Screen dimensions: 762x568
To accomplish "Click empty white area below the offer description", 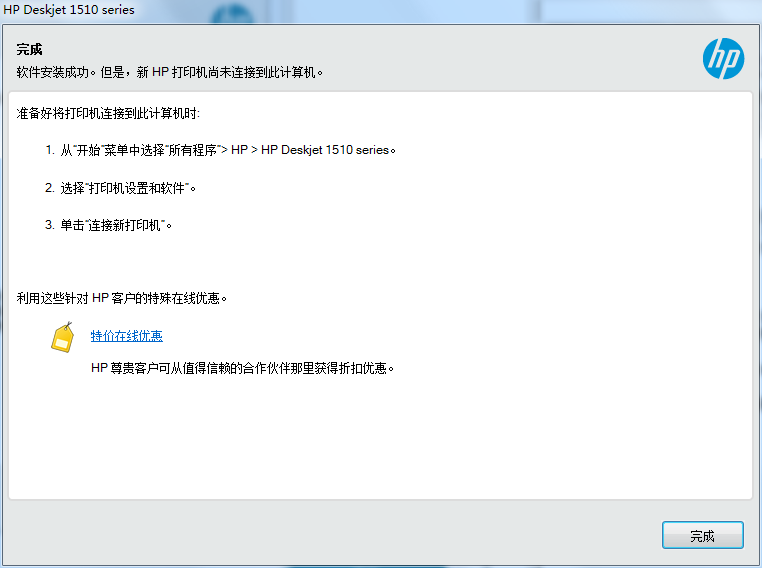I will point(380,440).
